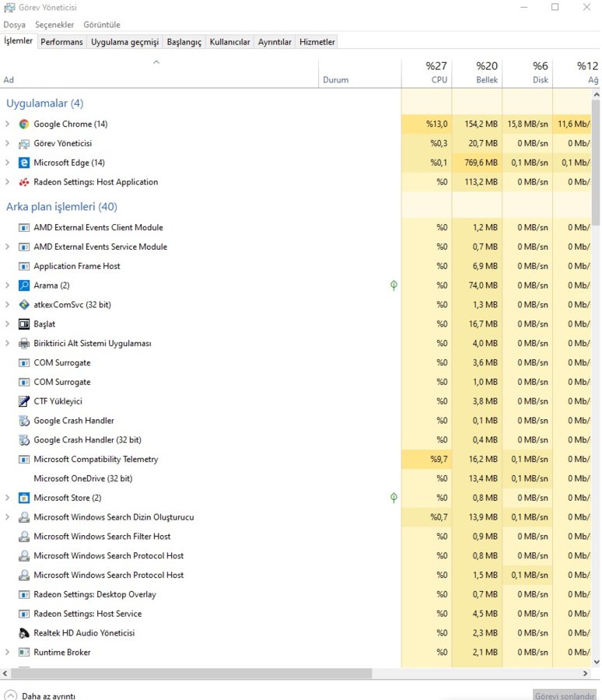Sort by the Bellek column header
The height and width of the screenshot is (700, 602).
point(478,73)
